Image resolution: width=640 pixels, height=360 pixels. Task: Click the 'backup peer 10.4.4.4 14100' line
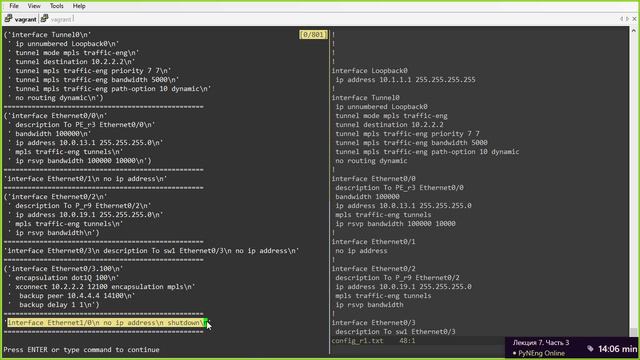coord(71,296)
